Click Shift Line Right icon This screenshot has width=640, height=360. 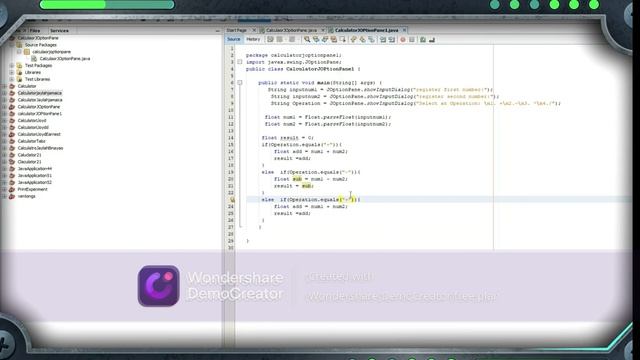pos(392,40)
